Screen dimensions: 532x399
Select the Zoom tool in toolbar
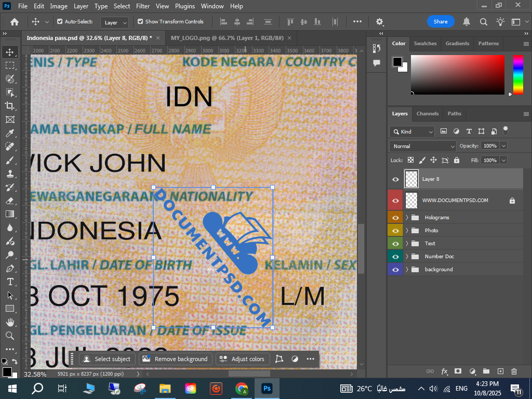[10, 336]
